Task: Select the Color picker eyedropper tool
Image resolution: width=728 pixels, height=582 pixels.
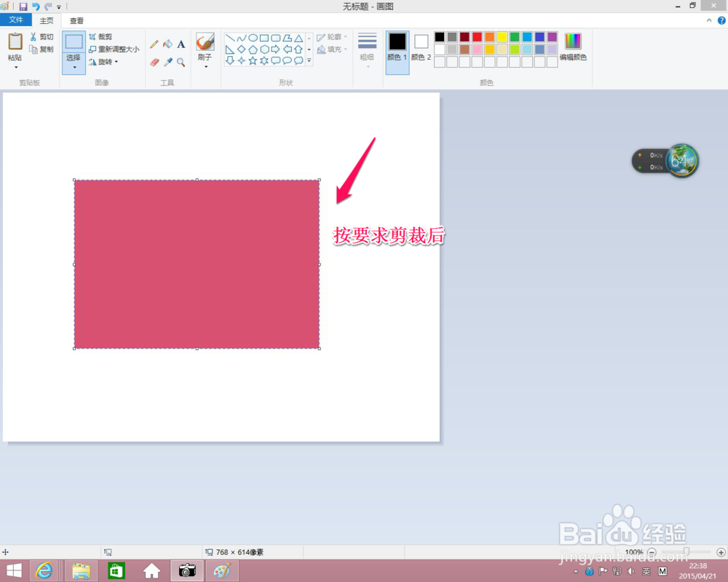Action: coord(168,62)
